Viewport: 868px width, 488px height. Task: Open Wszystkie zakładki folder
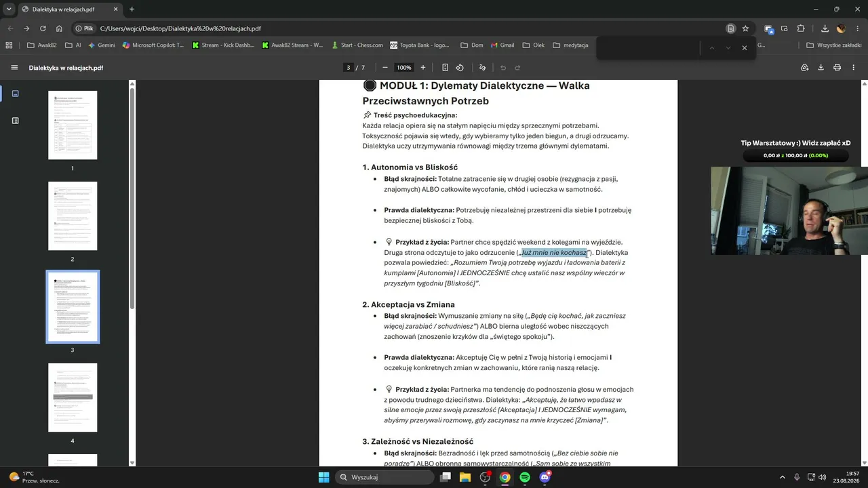point(833,45)
